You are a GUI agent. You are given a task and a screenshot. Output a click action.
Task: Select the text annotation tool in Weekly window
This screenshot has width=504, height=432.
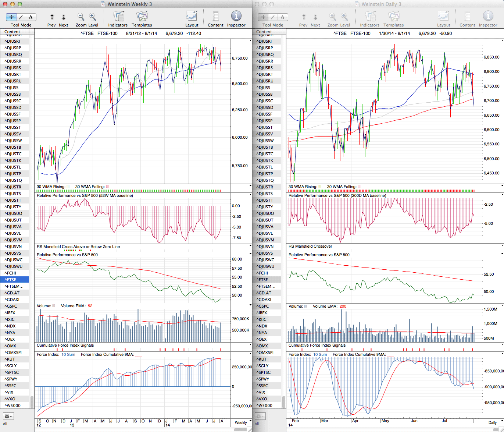pyautogui.click(x=31, y=17)
